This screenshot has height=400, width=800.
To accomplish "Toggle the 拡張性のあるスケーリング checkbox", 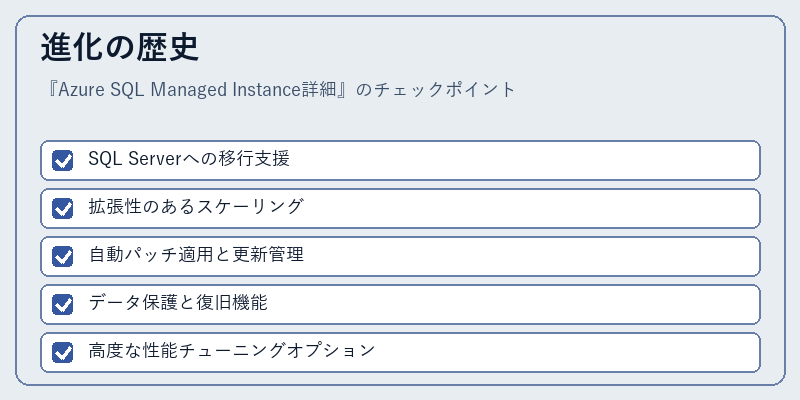I will coord(62,208).
